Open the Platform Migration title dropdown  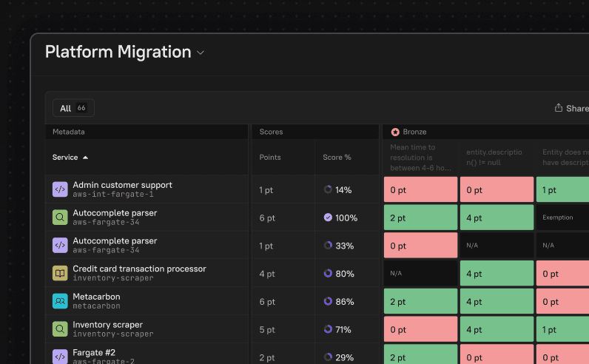point(200,53)
